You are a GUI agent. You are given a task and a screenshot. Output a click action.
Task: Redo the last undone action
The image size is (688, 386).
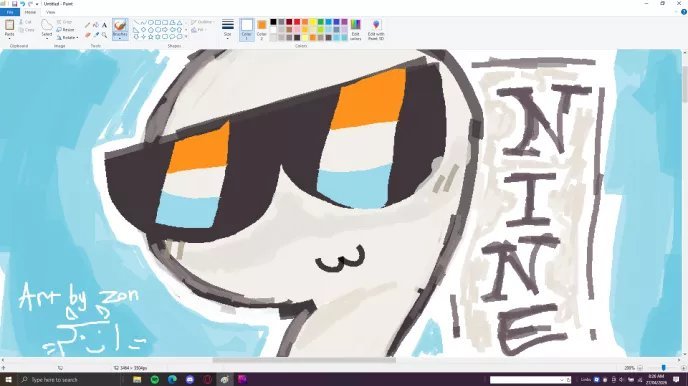click(30, 4)
